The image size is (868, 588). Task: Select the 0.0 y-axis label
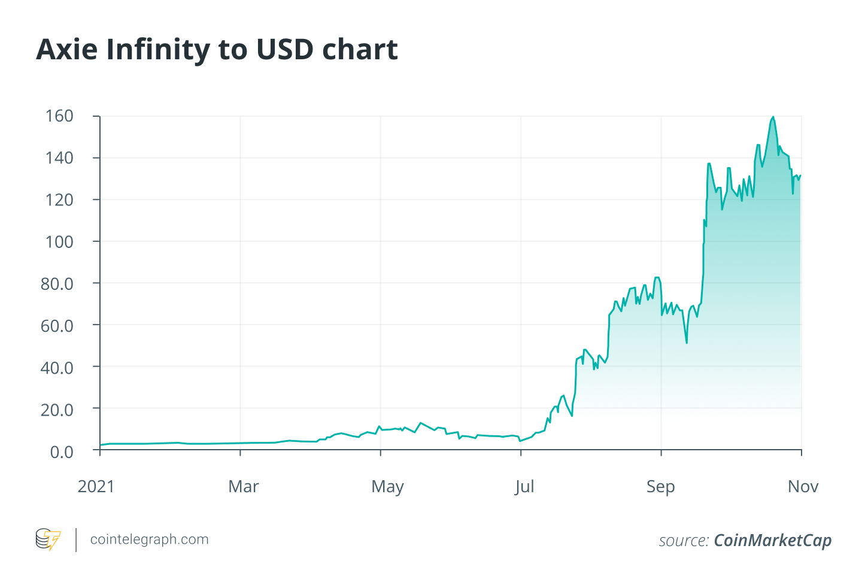pos(62,451)
